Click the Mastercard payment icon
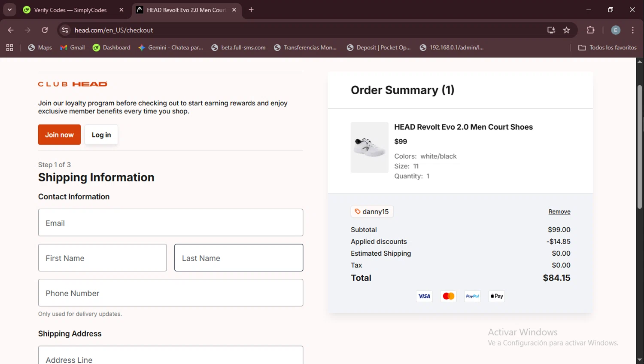 tap(448, 296)
